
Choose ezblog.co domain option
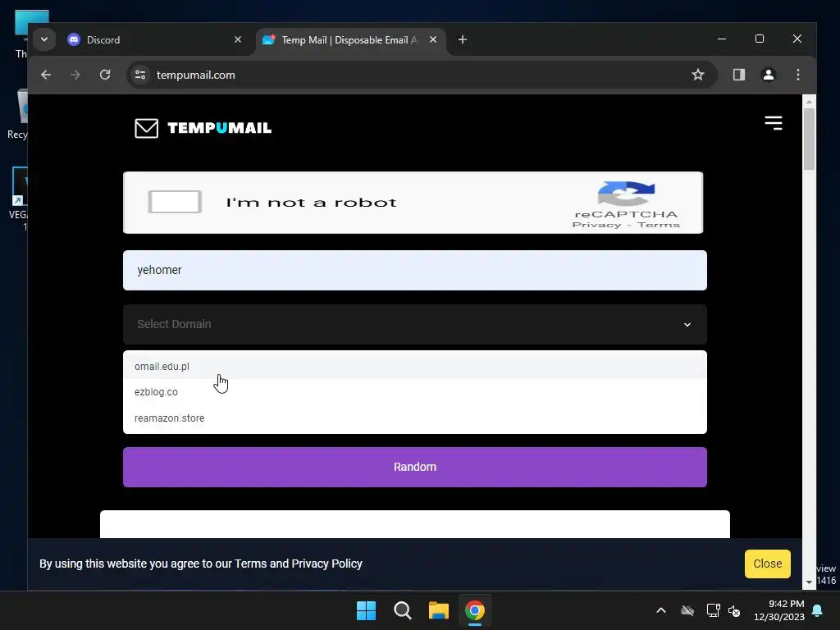[x=414, y=391]
